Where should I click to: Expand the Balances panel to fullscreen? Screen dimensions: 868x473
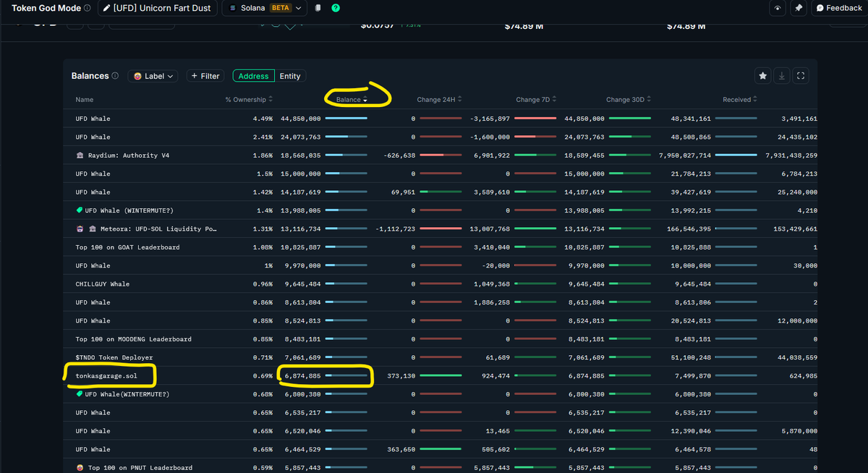click(800, 75)
